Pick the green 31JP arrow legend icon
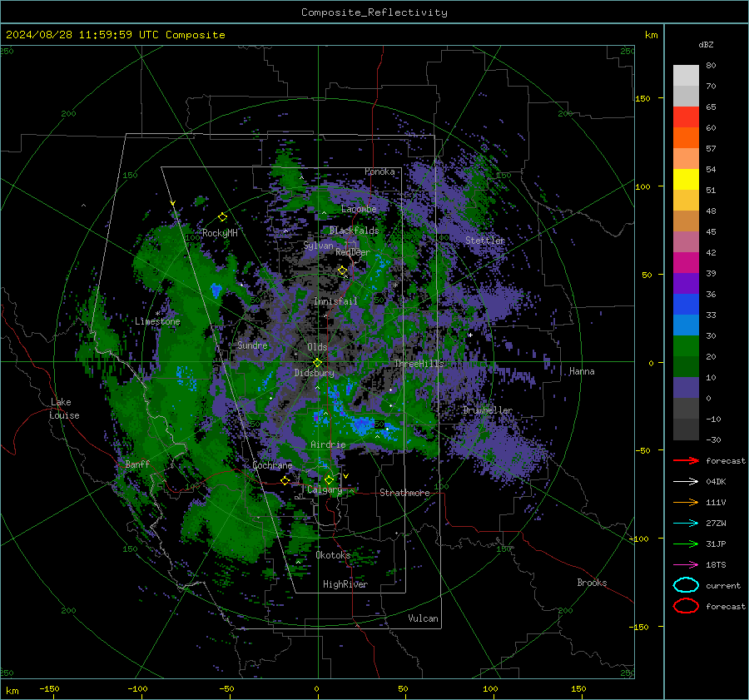Screen dimensions: 749x700 point(686,544)
